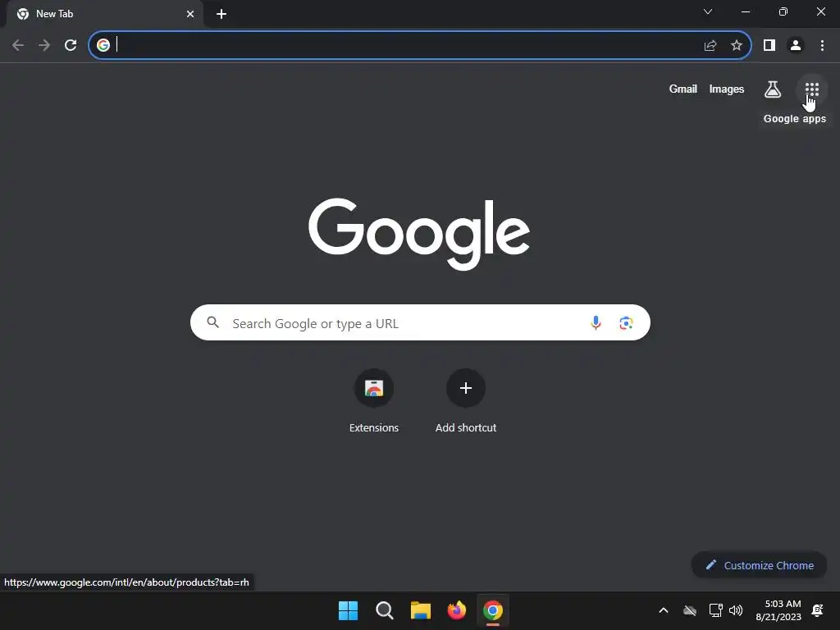This screenshot has width=840, height=630.
Task: Open Chrome's three-dot menu
Action: click(x=822, y=45)
